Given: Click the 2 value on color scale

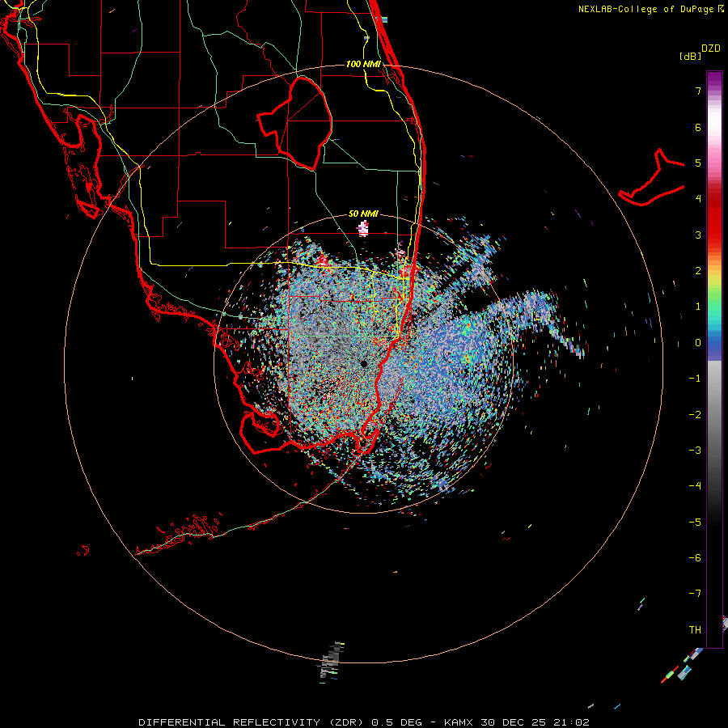Looking at the screenshot, I should [698, 271].
